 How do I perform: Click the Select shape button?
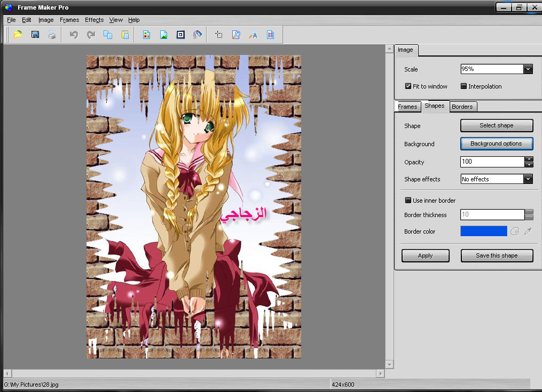pos(496,125)
